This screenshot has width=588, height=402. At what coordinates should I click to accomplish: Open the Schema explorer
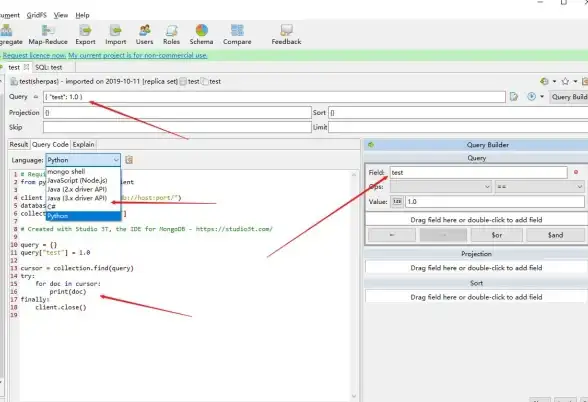click(201, 34)
